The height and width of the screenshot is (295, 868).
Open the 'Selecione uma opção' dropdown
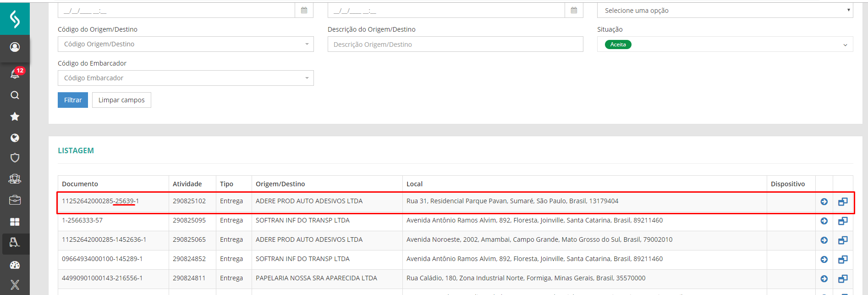pyautogui.click(x=725, y=10)
